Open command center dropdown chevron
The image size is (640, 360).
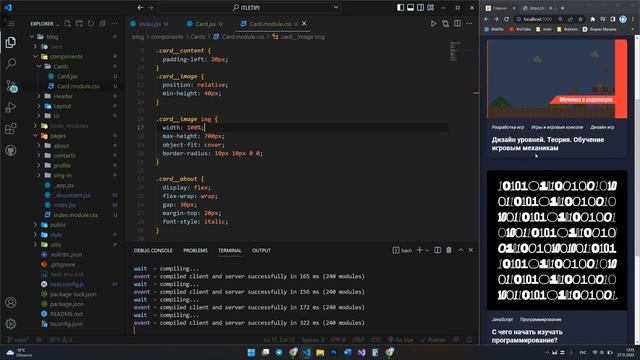click(336, 7)
